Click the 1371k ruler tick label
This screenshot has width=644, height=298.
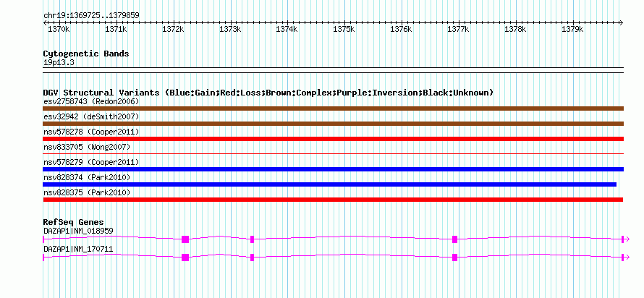[116, 30]
